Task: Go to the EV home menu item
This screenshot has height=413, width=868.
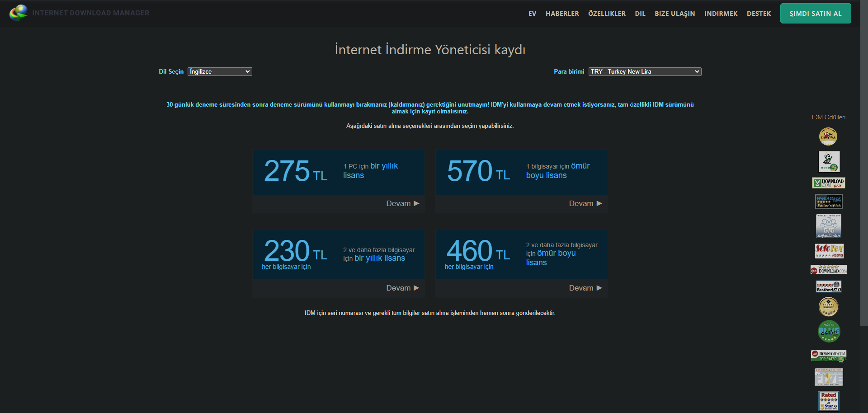Action: click(532, 14)
